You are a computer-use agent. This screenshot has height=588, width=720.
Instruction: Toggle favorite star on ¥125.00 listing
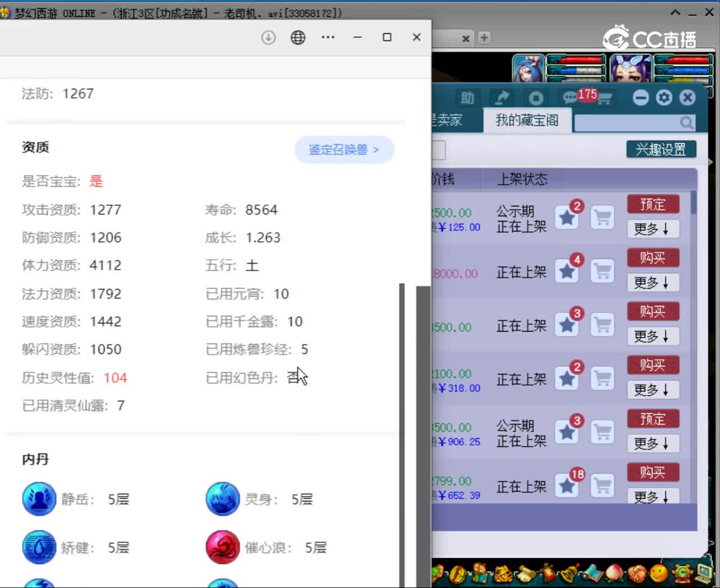(567, 218)
